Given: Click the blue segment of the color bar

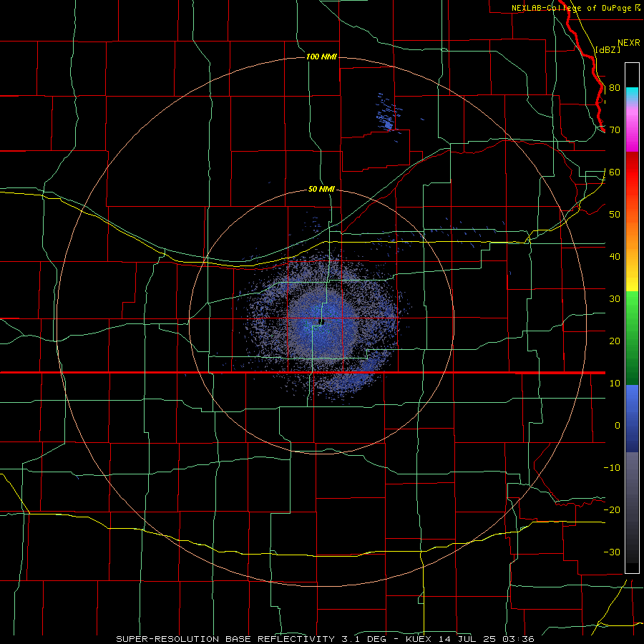Looking at the screenshot, I should point(632,418).
